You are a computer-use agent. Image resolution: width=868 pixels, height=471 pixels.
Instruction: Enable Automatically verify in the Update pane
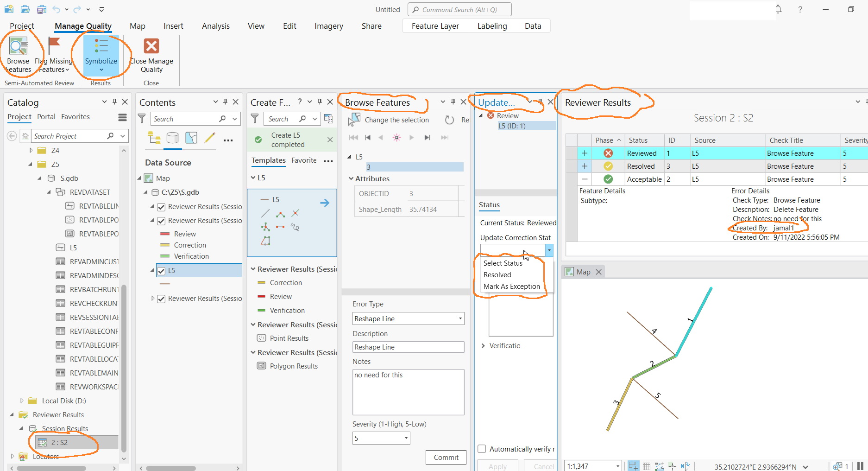pyautogui.click(x=482, y=449)
